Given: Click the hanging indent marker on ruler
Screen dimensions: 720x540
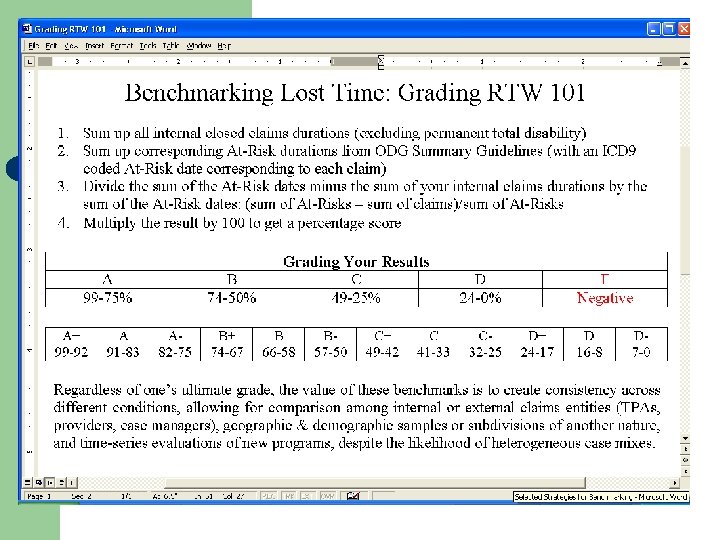Looking at the screenshot, I should click(x=381, y=64).
